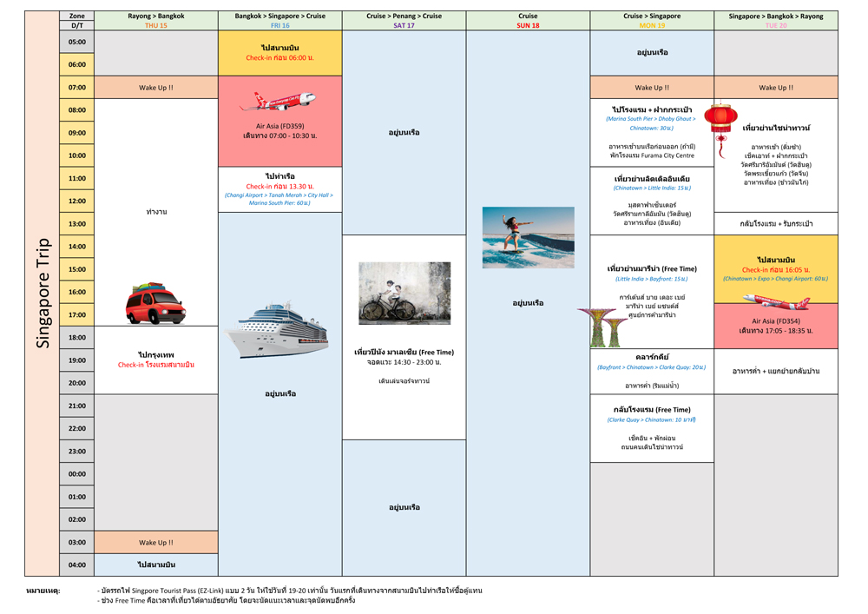868x614 pixels.
Task: Click 'Check-in โรงแรมสนามบิน' red text
Action: [156, 365]
